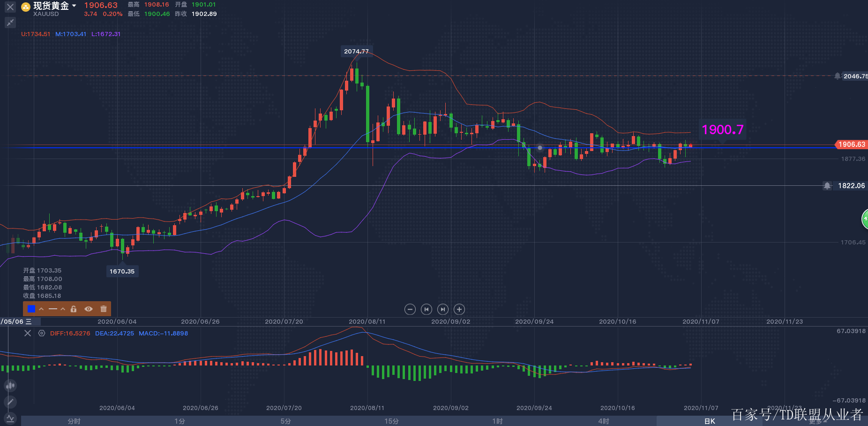Click the green floating button on right edge
868x426 pixels.
tap(865, 219)
